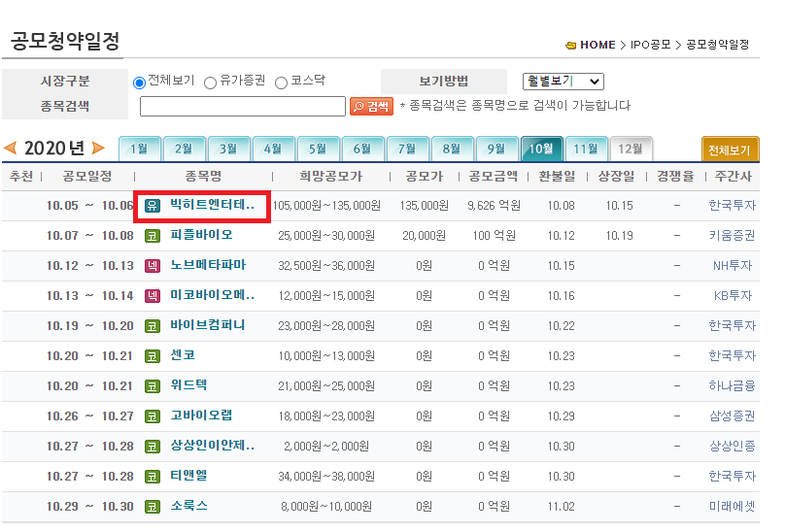
Task: Open 티앤엘 stock link
Action: tap(188, 476)
